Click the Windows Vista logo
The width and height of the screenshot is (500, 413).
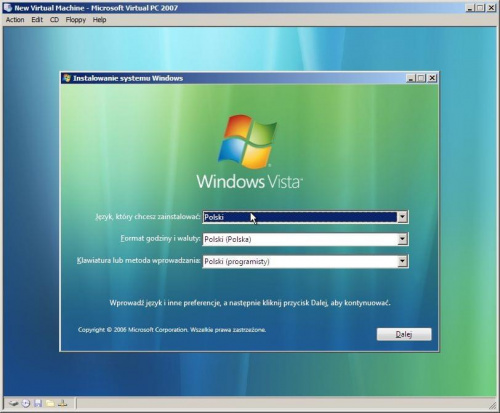249,153
